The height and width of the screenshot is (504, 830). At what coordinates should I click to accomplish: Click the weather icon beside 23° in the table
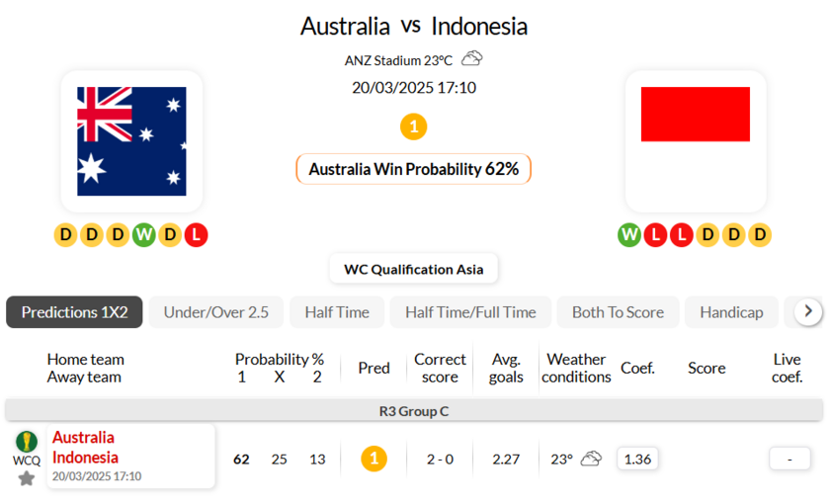(x=591, y=459)
